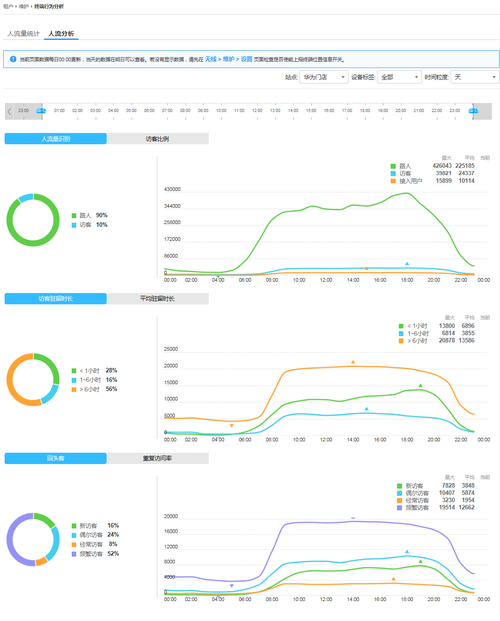500x621 pixels.
Task: Toggle the 接入用户 orange legend square
Action: (x=393, y=181)
